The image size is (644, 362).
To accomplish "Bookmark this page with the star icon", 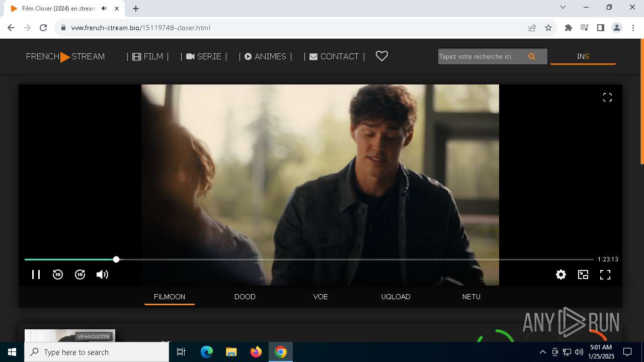I will [548, 28].
